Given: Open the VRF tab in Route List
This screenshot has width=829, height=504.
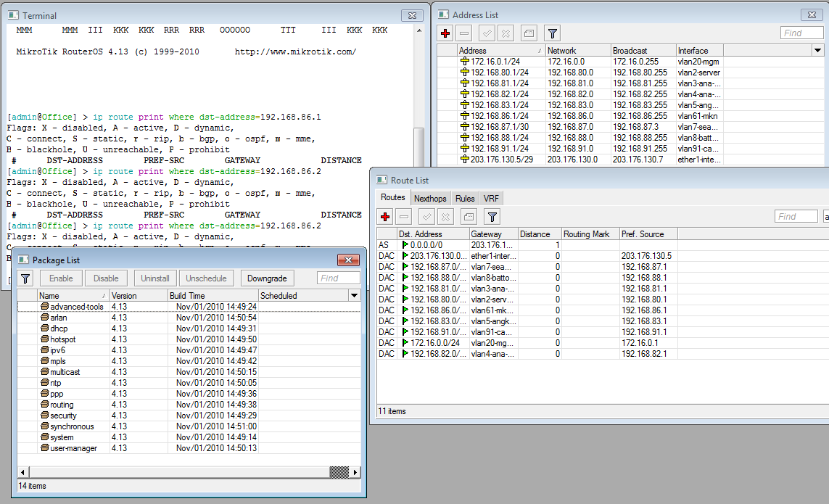Looking at the screenshot, I should pos(490,197).
